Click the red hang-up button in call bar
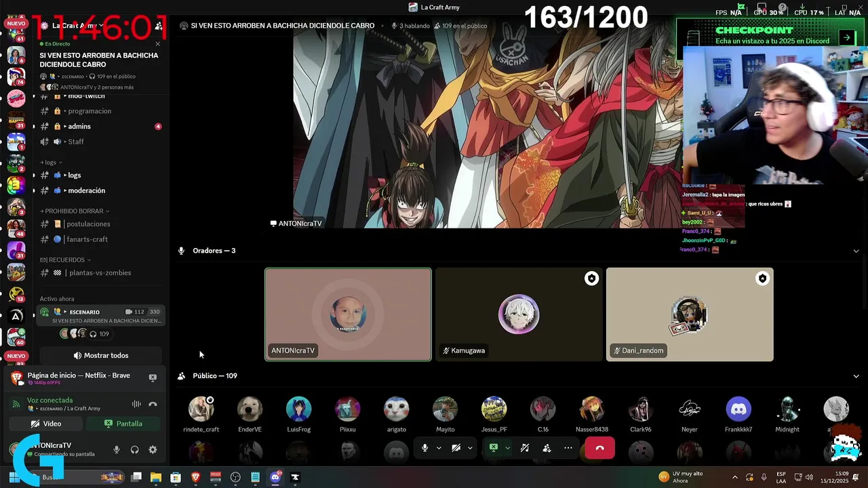Screen dimensions: 868x488 (x=599, y=448)
